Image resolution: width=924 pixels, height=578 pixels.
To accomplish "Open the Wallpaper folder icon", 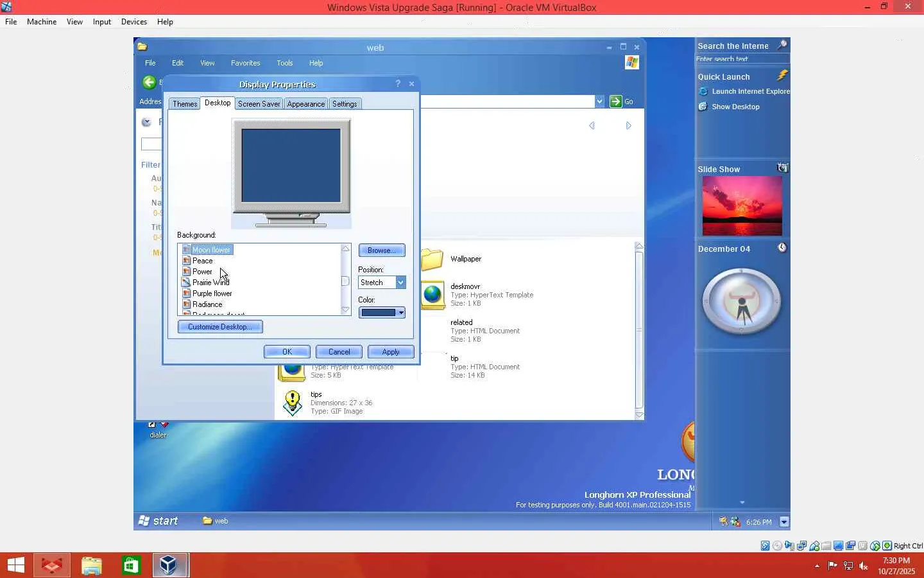I will tap(432, 259).
